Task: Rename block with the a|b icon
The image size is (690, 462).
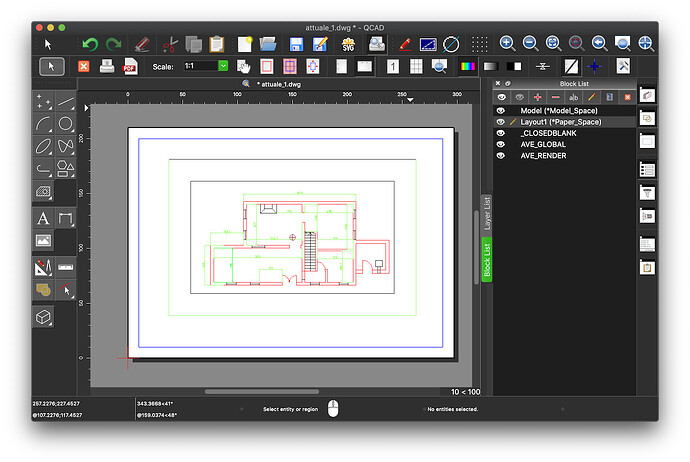Action: [x=573, y=97]
